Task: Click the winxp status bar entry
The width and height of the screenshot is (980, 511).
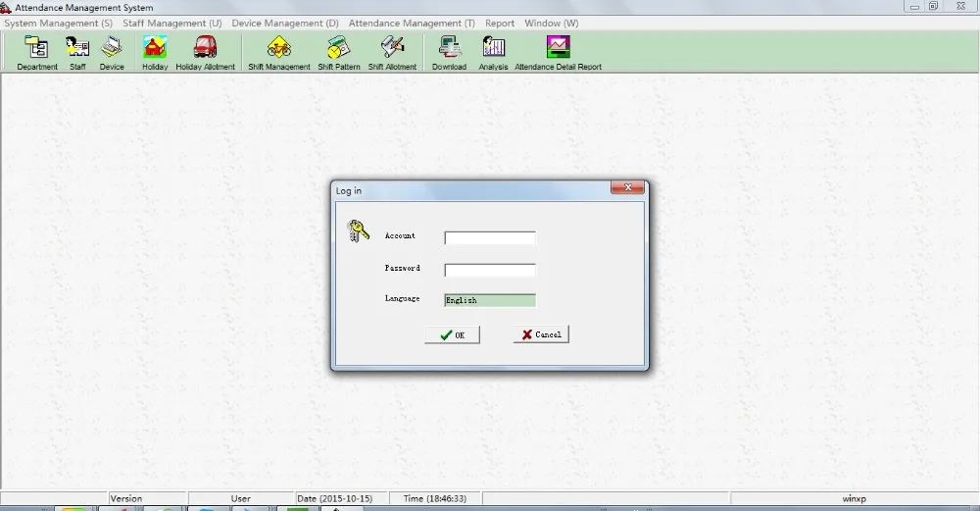Action: click(855, 498)
